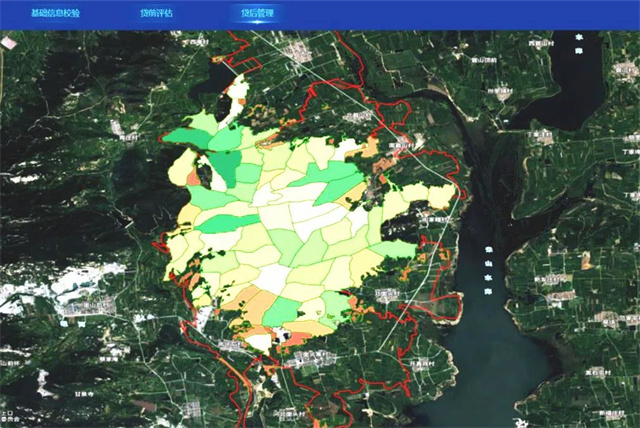This screenshot has width=640, height=428.
Task: Select the green parcel on the eastern edge
Action: (x=396, y=249)
